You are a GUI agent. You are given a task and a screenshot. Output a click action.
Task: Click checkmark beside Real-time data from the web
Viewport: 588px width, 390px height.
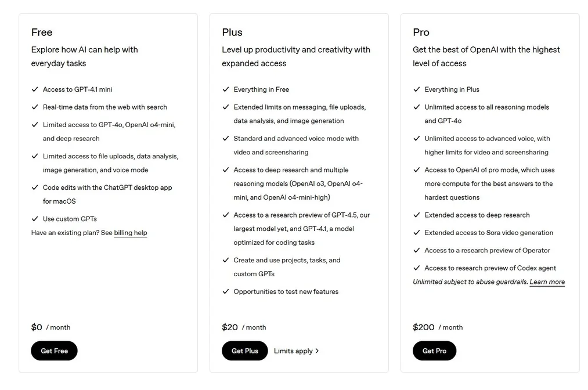click(x=35, y=107)
